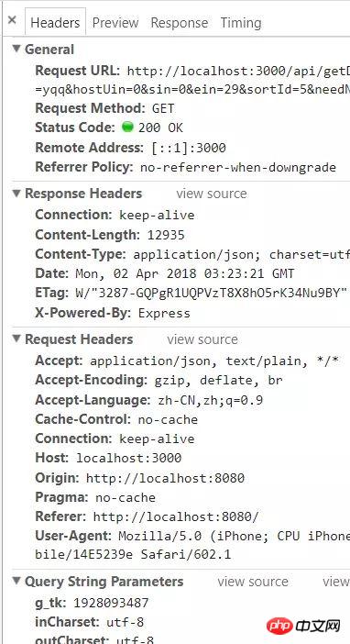Screen dimensions: 350x644
Task: Click the g_tk parameter value
Action: click(x=111, y=603)
